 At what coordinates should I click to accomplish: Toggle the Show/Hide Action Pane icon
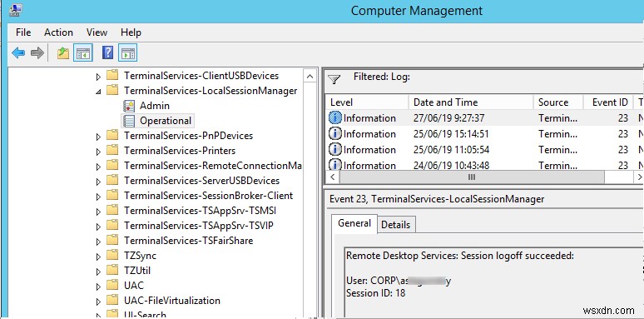128,53
